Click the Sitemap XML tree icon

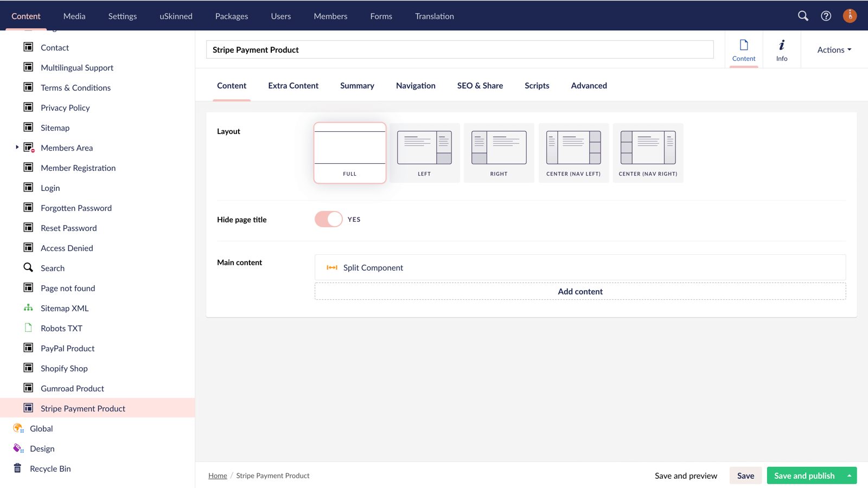click(28, 308)
